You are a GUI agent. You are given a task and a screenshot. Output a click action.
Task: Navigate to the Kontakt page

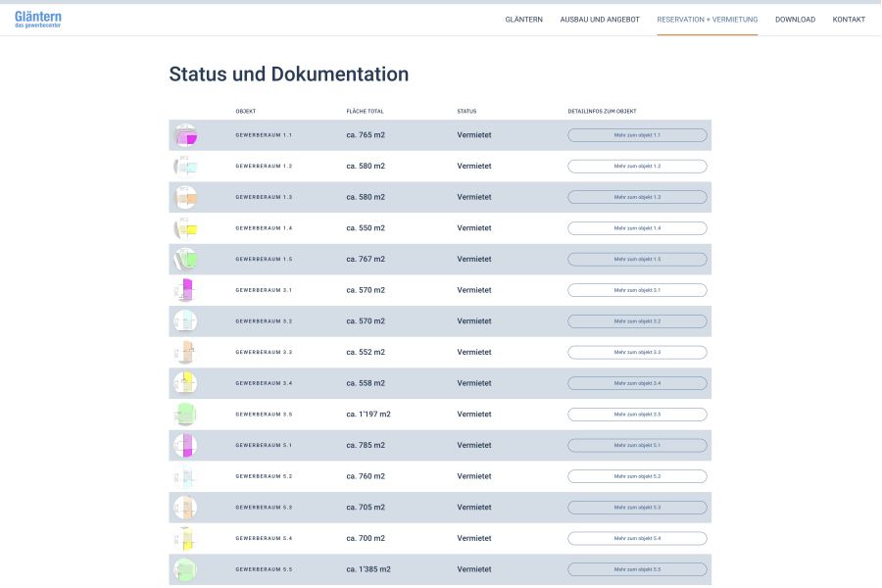pos(849,20)
